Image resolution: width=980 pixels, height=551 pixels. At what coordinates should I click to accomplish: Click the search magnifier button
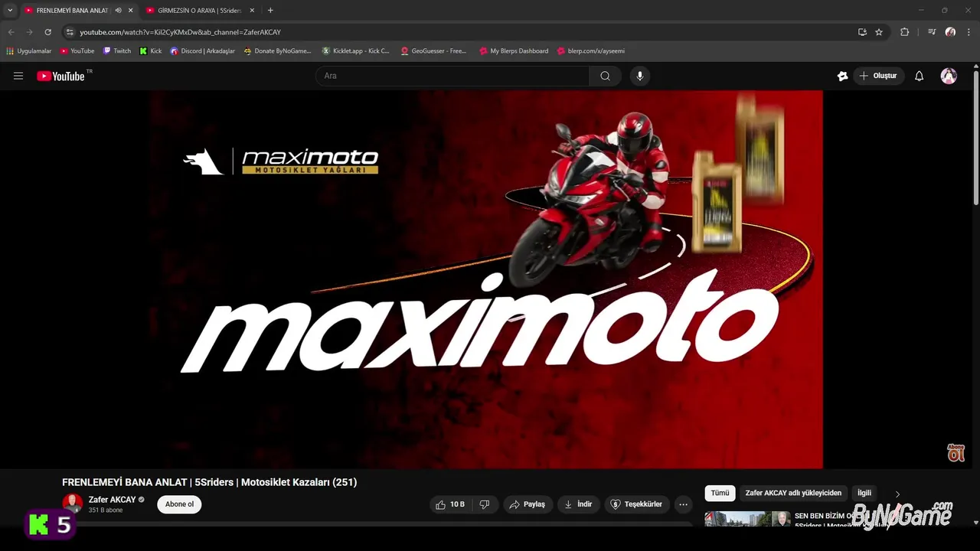[x=605, y=76]
